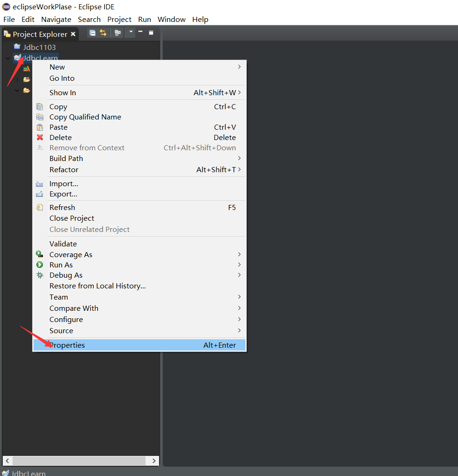Choose Restore from Local History

click(x=139, y=286)
